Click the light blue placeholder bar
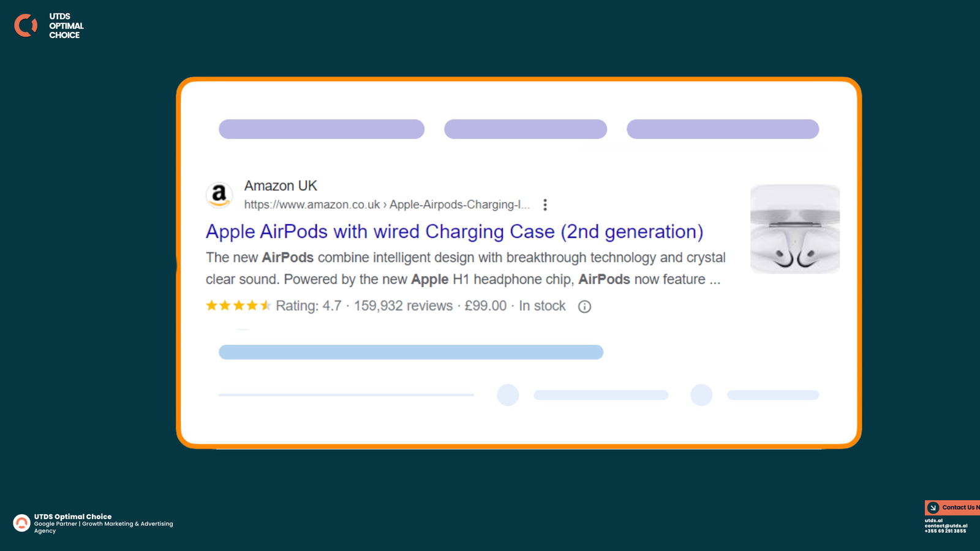The height and width of the screenshot is (551, 980). (411, 352)
